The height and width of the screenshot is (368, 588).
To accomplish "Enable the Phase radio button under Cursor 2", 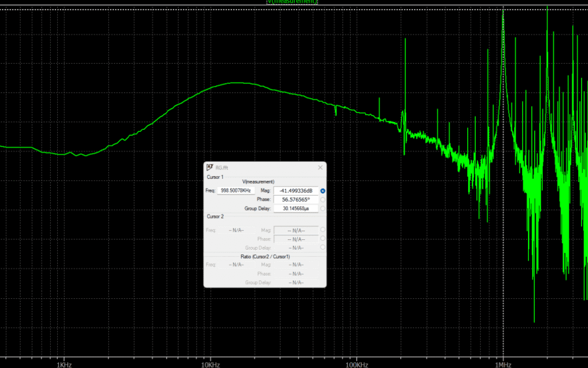I will click(322, 239).
